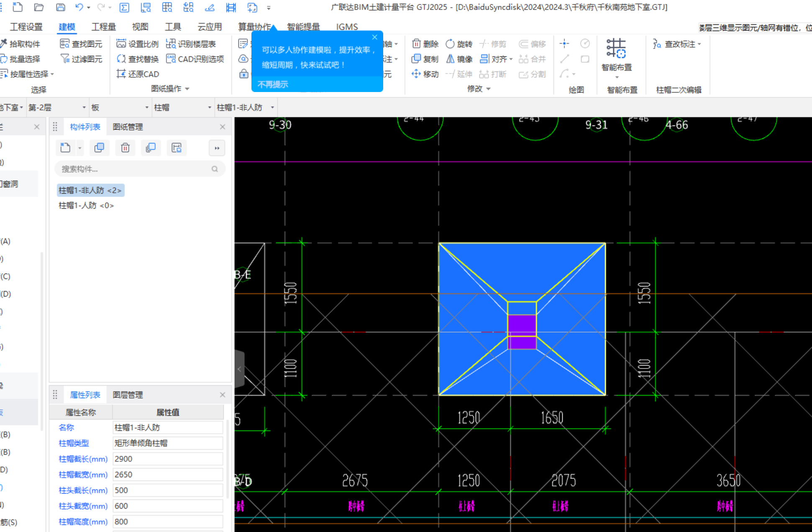Click 过滤图元 filter elements tool
This screenshot has width=812, height=532.
[81, 59]
